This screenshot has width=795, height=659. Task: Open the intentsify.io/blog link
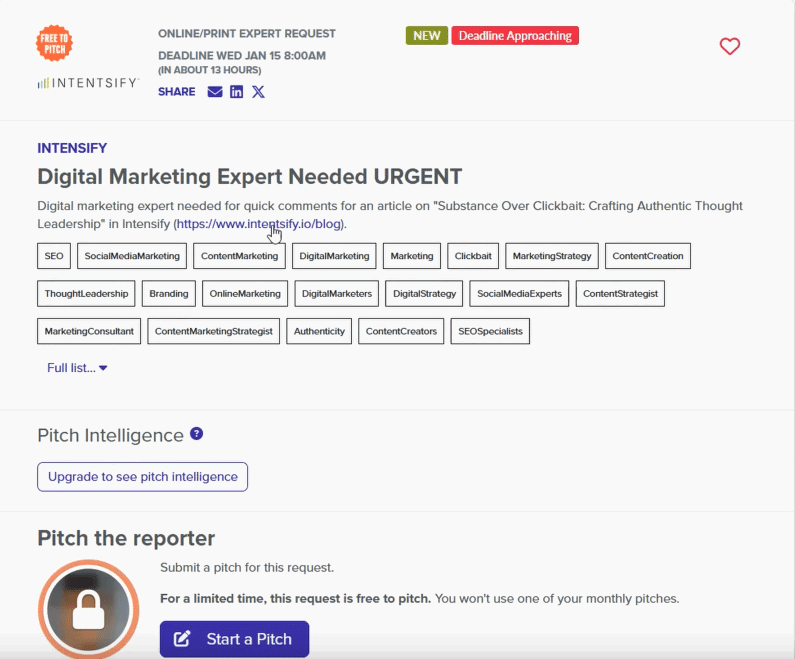coord(259,224)
